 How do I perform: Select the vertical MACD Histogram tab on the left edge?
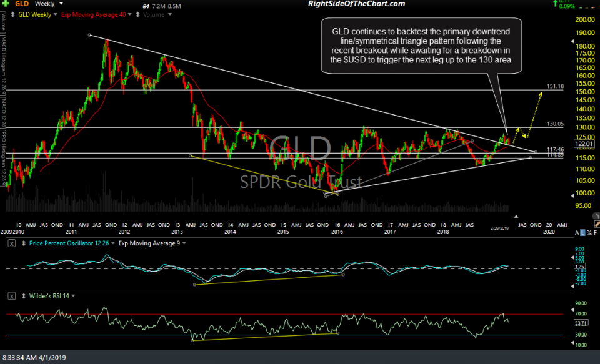[x=4, y=62]
